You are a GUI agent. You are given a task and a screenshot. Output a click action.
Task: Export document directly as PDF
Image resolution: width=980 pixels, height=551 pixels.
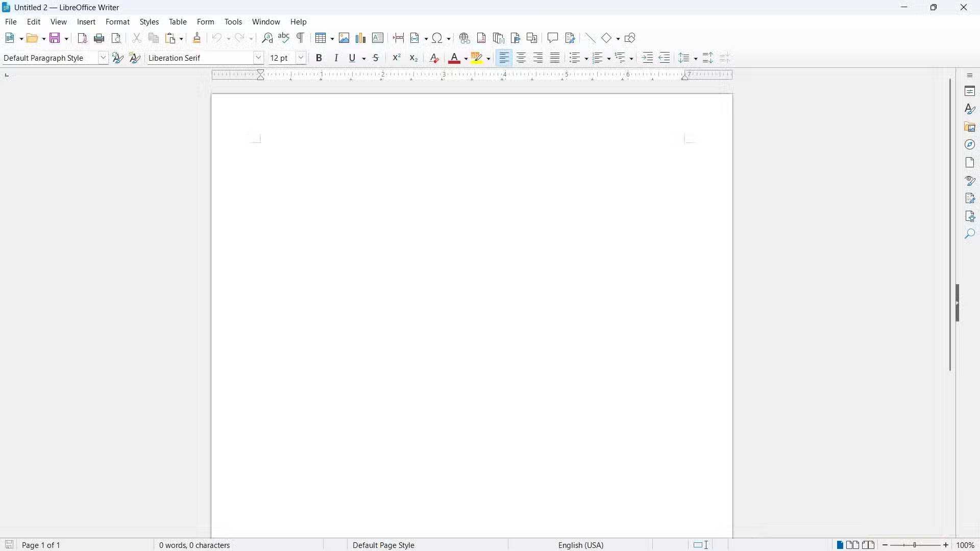click(x=82, y=38)
